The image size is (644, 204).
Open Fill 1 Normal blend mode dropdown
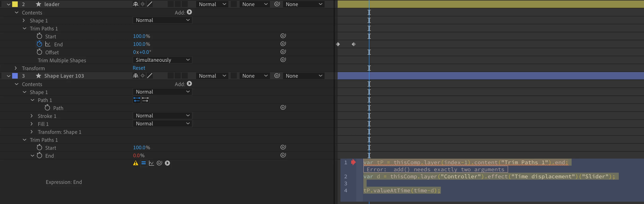pos(162,124)
